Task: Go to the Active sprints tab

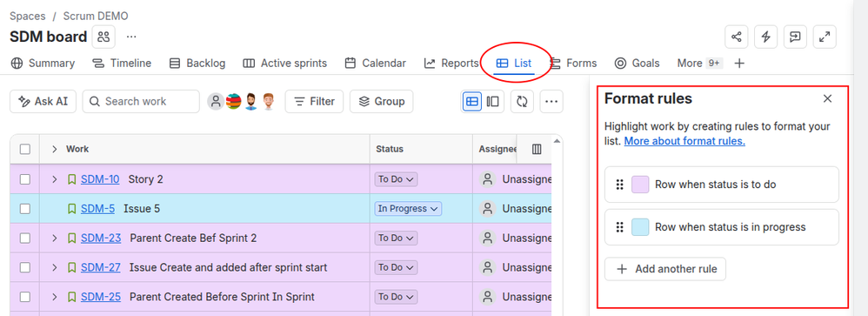Action: pos(285,64)
